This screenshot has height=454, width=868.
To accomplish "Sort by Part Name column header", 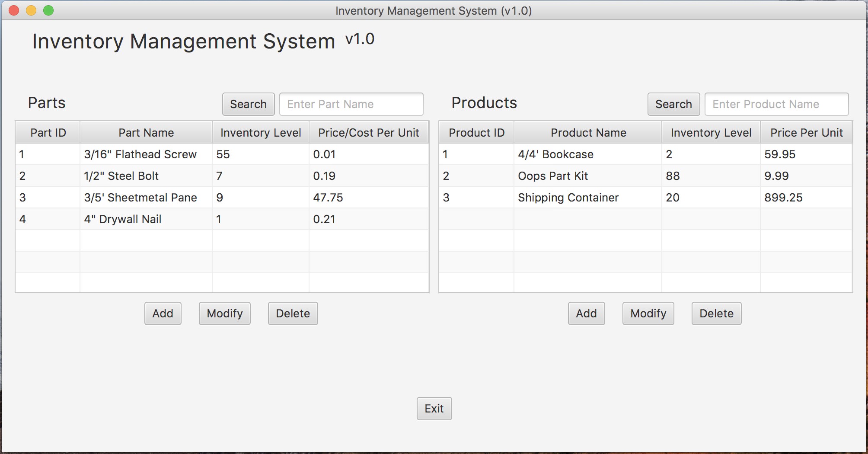I will click(146, 133).
